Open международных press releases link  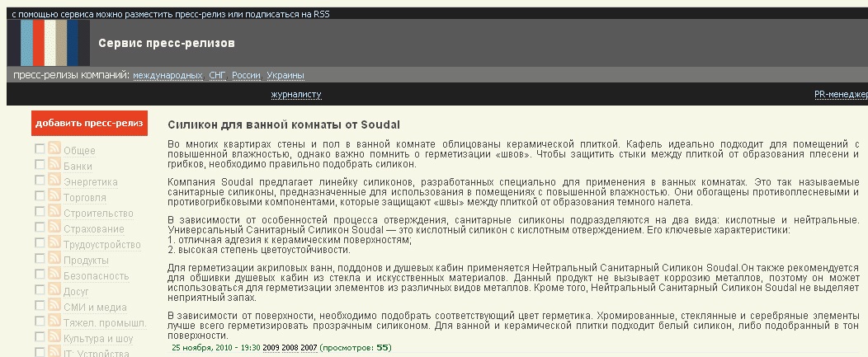pyautogui.click(x=167, y=75)
